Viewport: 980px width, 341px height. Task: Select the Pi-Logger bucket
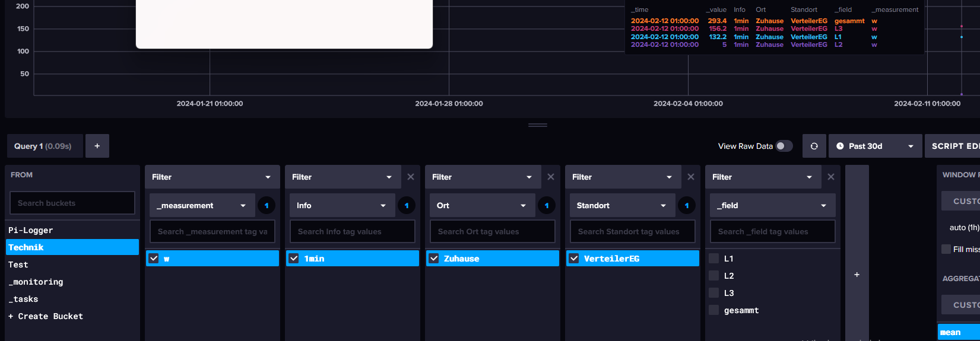pos(72,230)
